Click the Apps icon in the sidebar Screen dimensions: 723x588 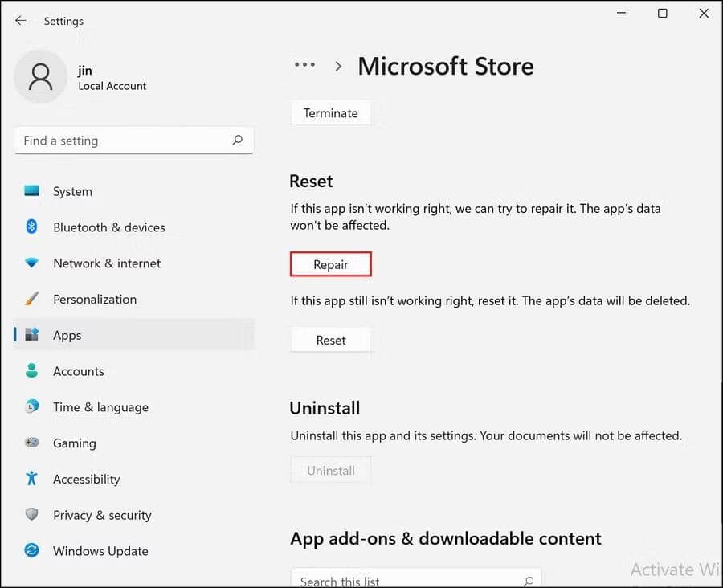[31, 334]
